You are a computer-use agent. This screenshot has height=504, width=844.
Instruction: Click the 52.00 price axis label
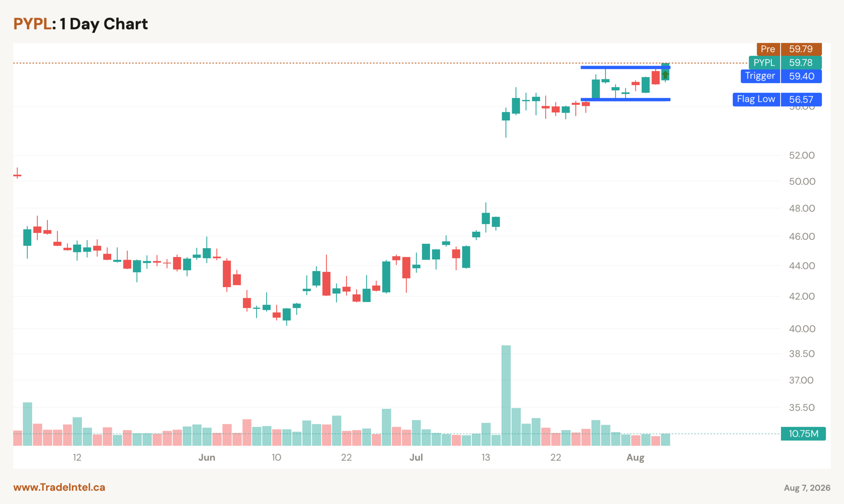pyautogui.click(x=802, y=155)
